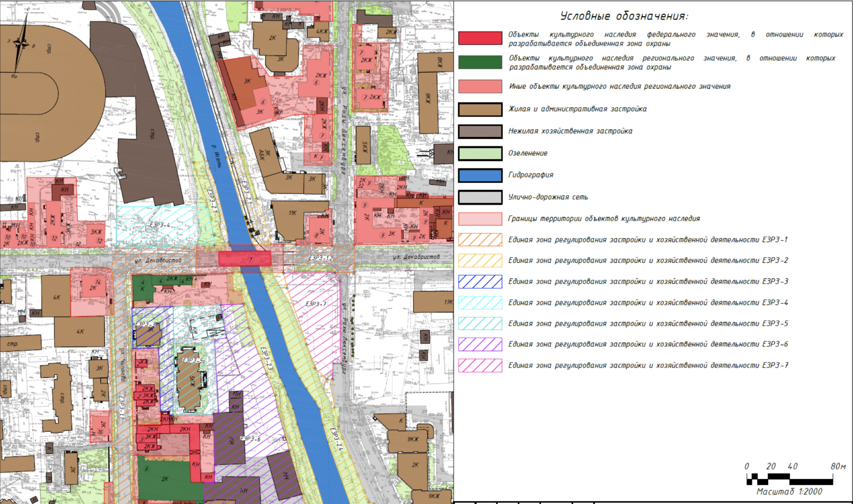This screenshot has height=504, width=853.
Task: Click the 11К building on the map
Action: click(x=293, y=213)
